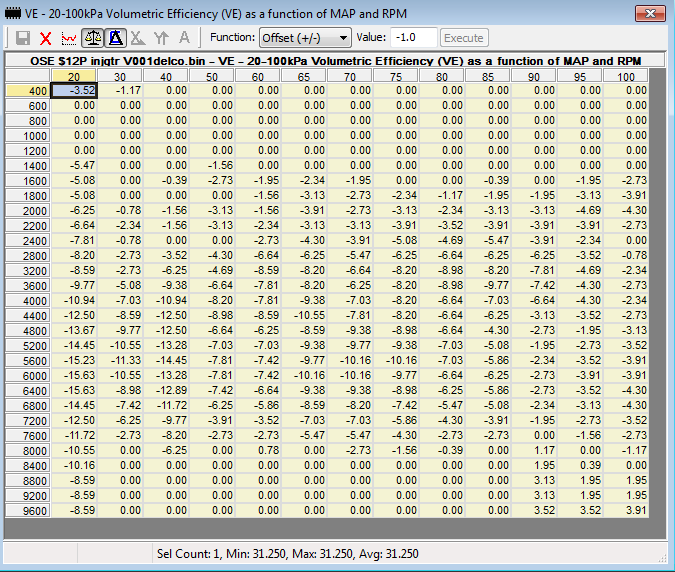Click the status bar resize grip
This screenshot has width=675, height=572.
pos(662,558)
